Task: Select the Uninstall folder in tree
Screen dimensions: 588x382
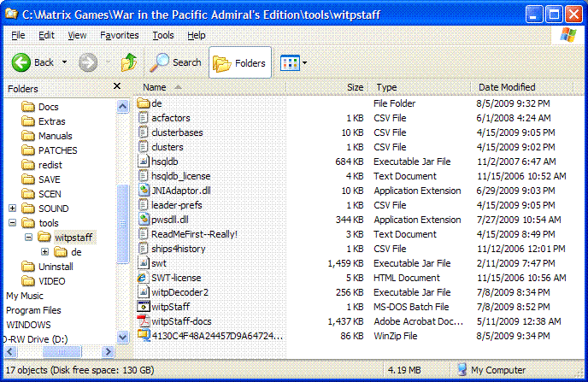Action: point(48,267)
